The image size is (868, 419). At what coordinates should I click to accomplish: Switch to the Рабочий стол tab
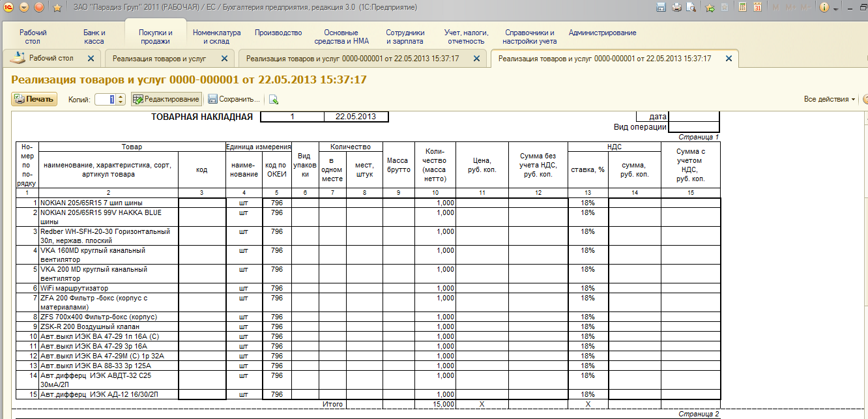point(51,58)
